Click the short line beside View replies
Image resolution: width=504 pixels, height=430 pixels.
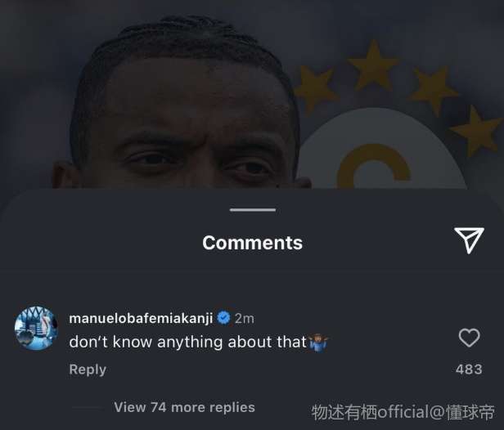click(88, 408)
